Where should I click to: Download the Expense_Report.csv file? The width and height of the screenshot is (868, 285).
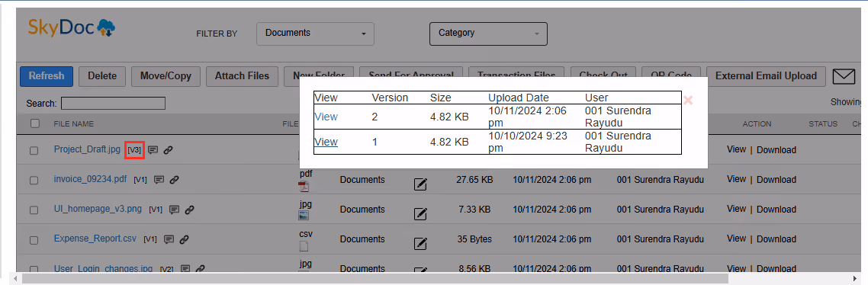776,239
